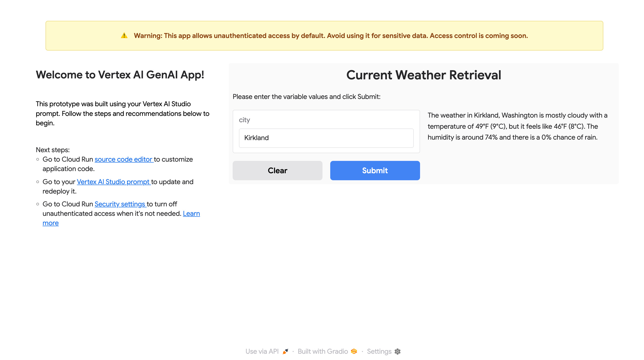Open the source code editor link

(x=123, y=159)
